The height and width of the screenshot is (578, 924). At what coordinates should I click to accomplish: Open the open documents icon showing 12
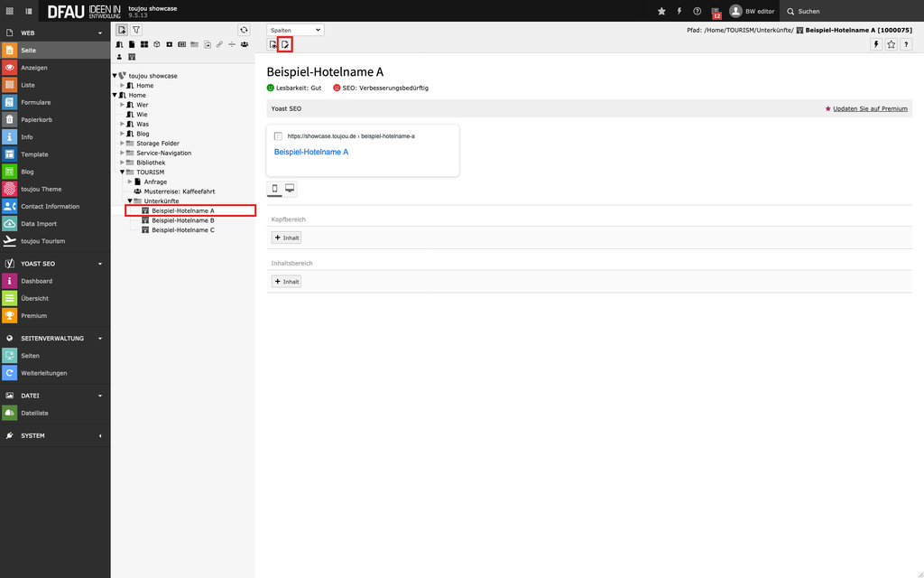pyautogui.click(x=716, y=12)
